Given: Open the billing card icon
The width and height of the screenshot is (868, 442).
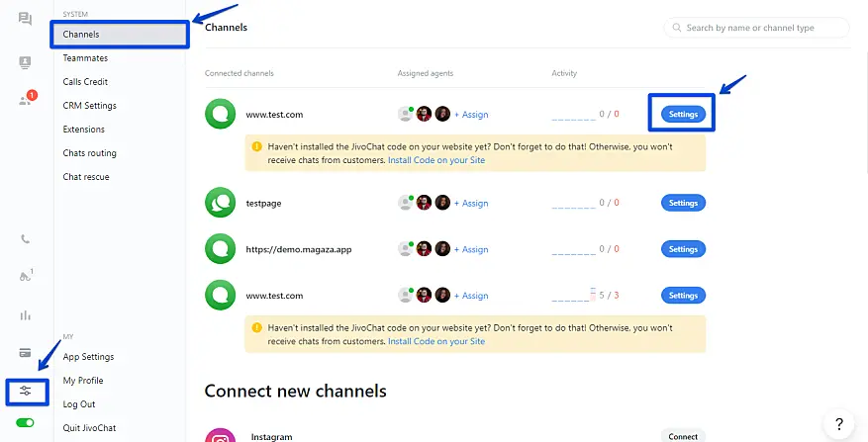Looking at the screenshot, I should coord(25,353).
